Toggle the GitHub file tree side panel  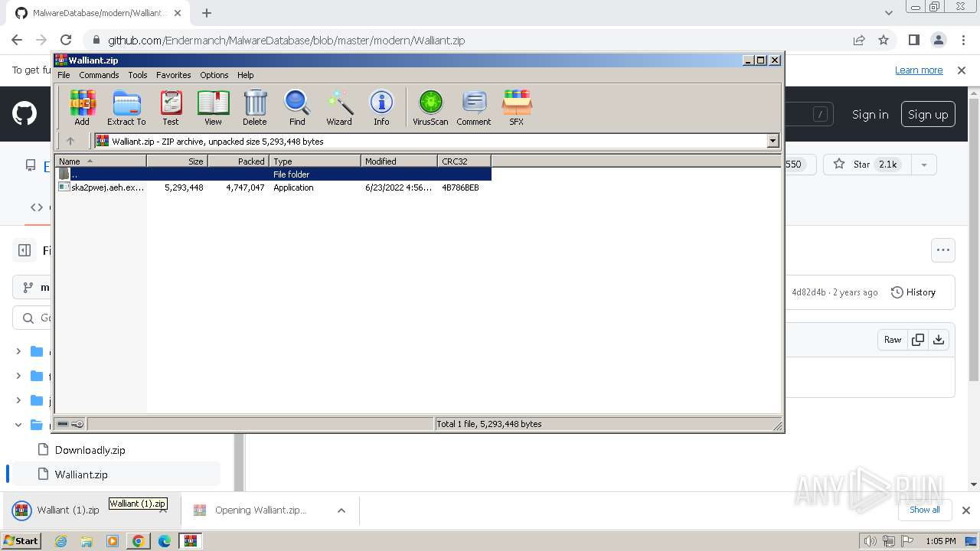(x=24, y=250)
